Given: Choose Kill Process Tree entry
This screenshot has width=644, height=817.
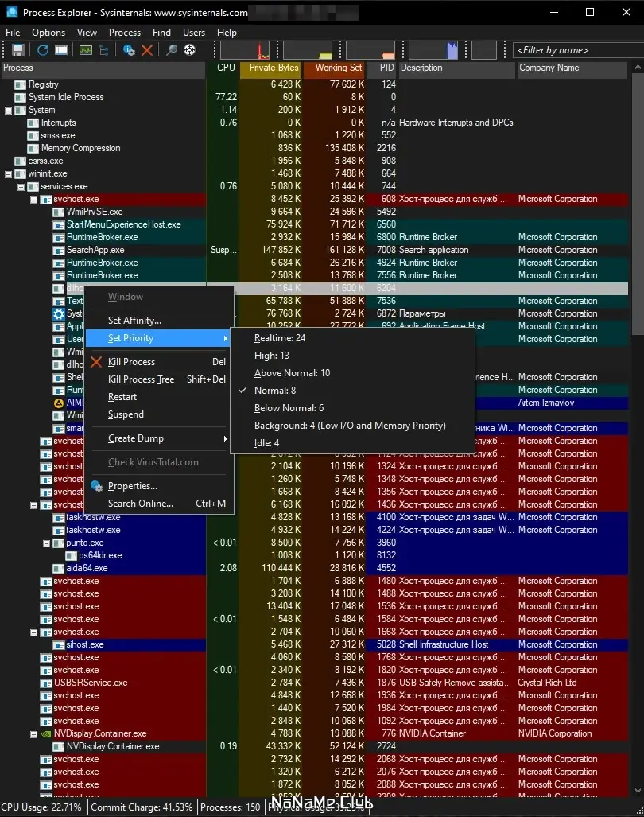Looking at the screenshot, I should (x=159, y=379).
